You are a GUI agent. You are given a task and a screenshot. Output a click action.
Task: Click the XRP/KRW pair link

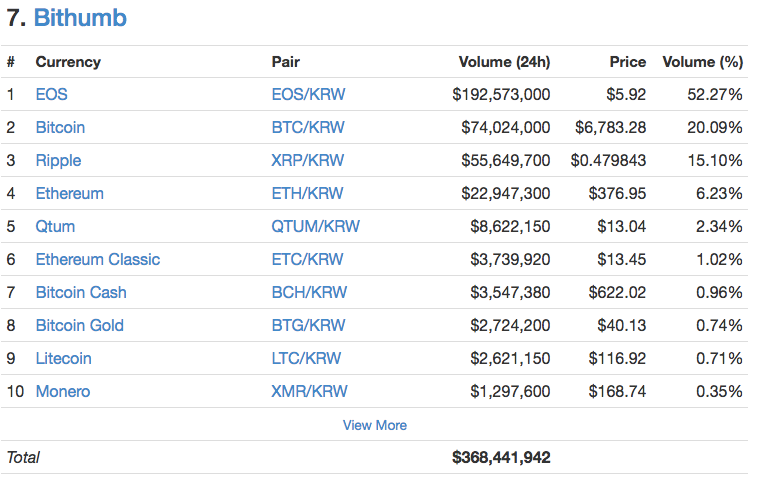(x=307, y=160)
